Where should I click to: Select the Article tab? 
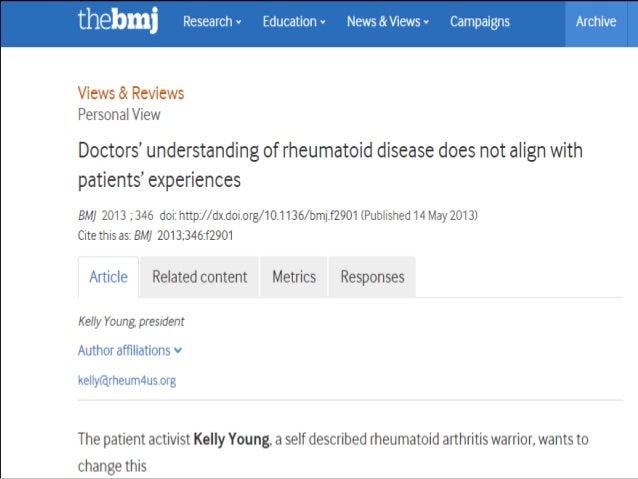pos(108,277)
